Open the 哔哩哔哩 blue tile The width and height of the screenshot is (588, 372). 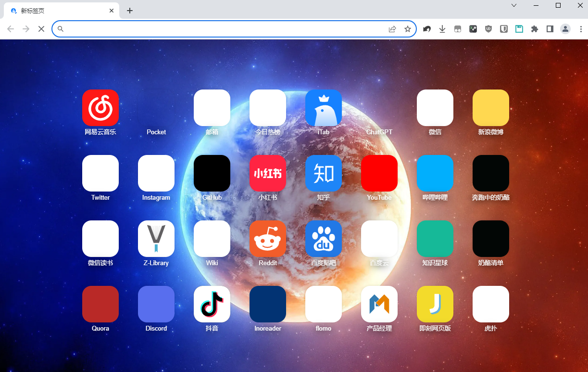point(435,173)
